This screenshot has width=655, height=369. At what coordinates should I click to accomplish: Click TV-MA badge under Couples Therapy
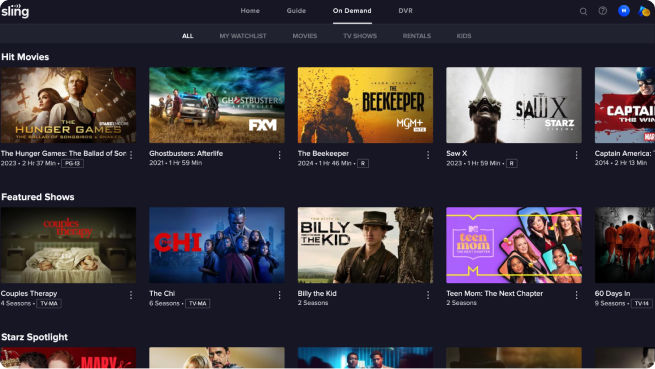(x=49, y=303)
